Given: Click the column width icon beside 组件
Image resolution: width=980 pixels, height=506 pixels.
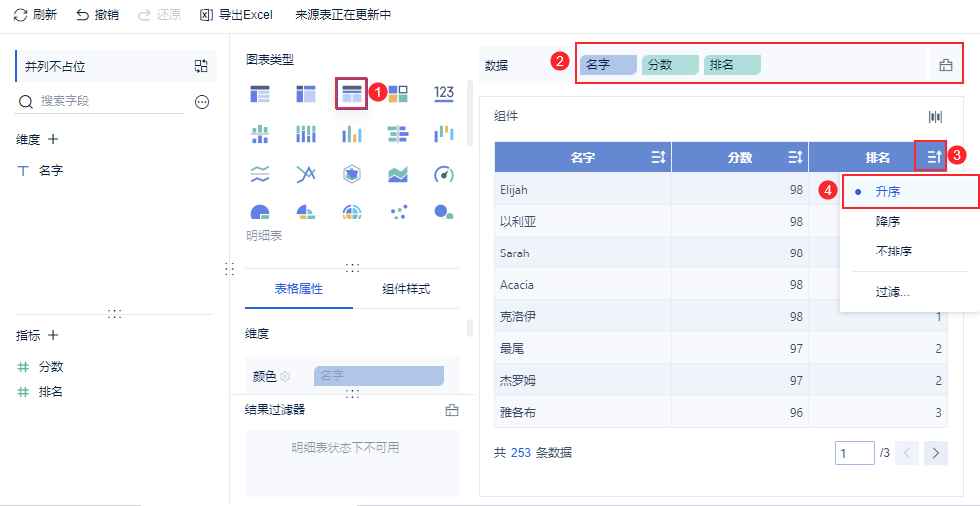Looking at the screenshot, I should pos(935,117).
